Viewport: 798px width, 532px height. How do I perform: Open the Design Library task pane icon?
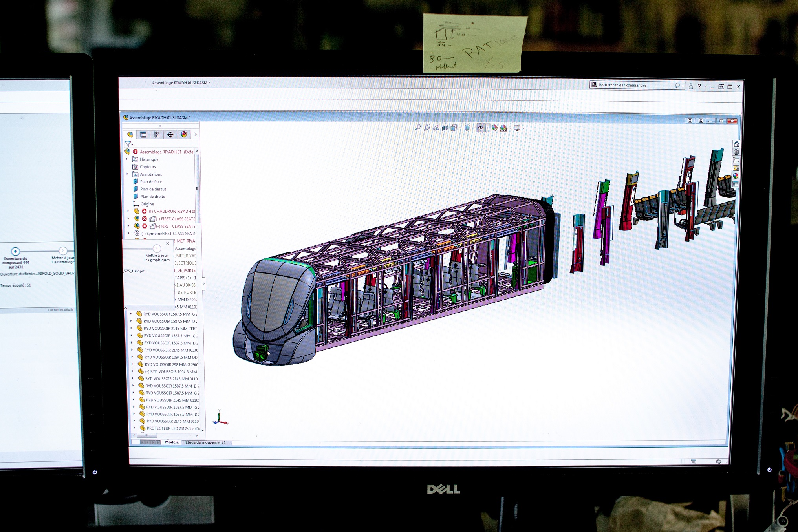737,152
